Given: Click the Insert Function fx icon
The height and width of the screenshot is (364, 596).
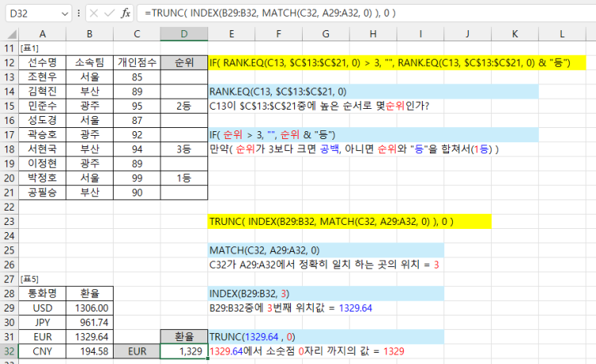Looking at the screenshot, I should [x=126, y=13].
